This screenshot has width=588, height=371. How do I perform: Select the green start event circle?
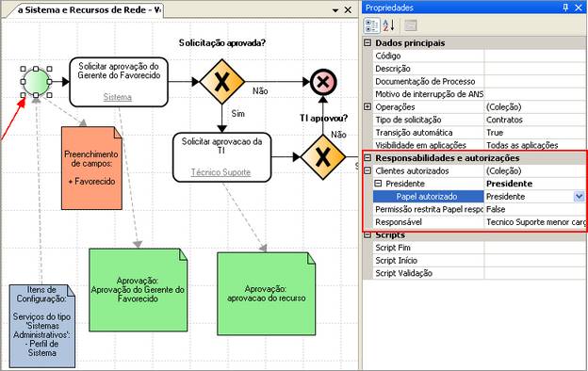(x=36, y=82)
